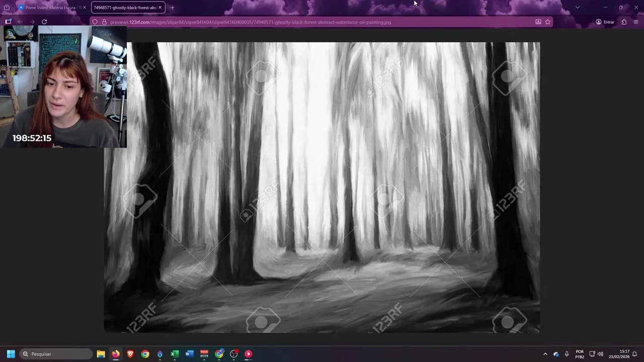The height and width of the screenshot is (362, 644).
Task: Open a new browser tab
Action: (173, 8)
